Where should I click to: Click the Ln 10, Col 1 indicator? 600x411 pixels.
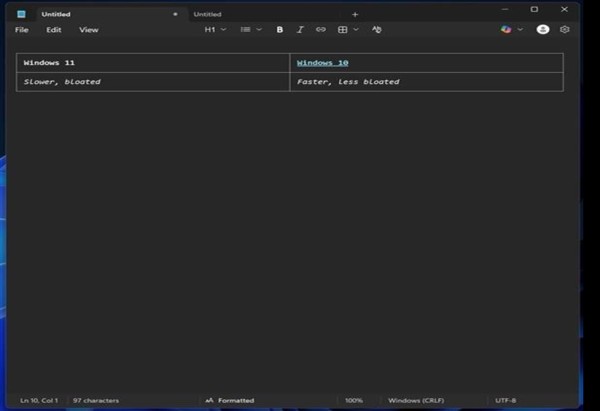coord(39,400)
